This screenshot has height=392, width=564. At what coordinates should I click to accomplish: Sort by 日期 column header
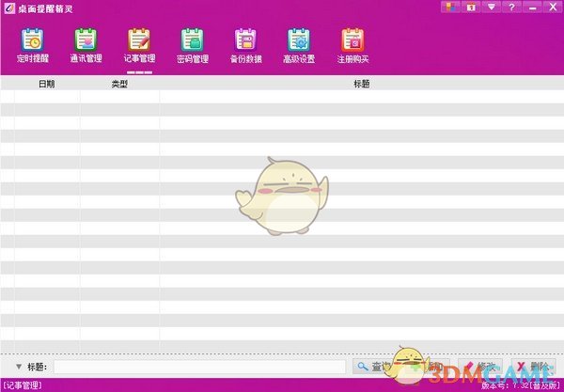(46, 84)
